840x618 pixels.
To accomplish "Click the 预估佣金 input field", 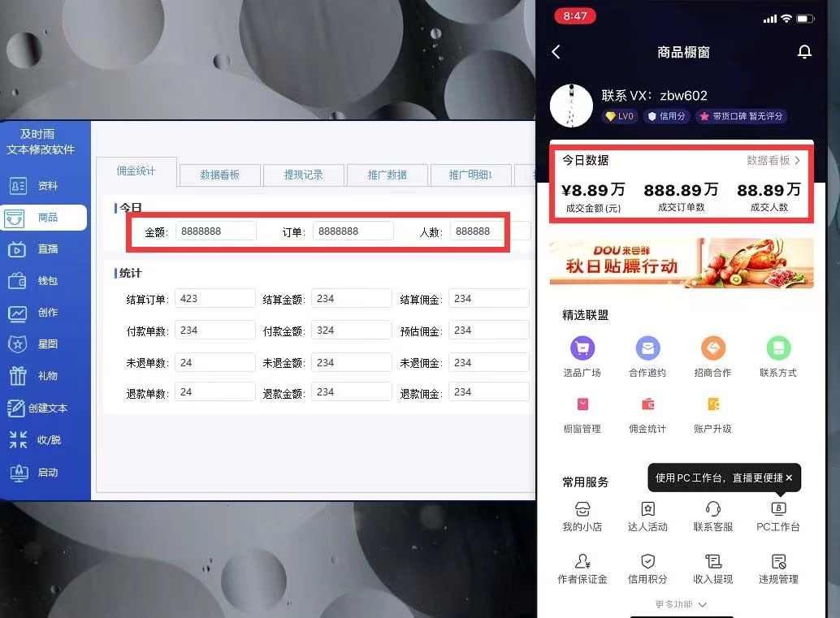I will (488, 331).
